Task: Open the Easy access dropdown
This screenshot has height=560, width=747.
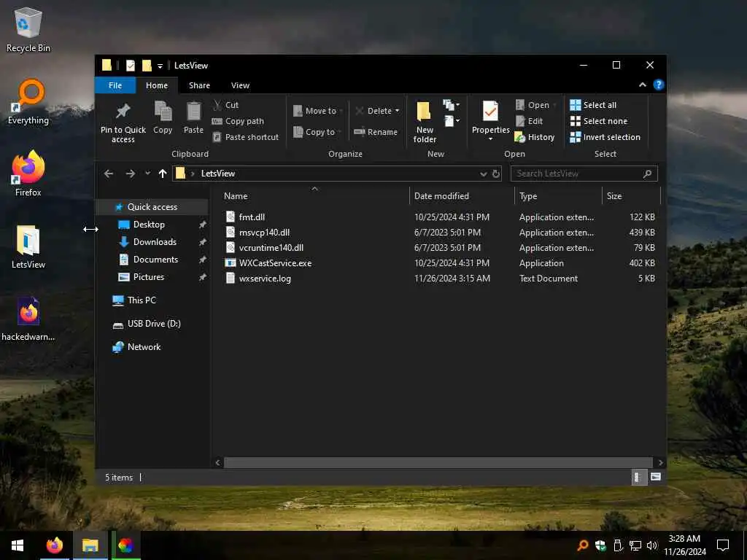Action: point(451,121)
